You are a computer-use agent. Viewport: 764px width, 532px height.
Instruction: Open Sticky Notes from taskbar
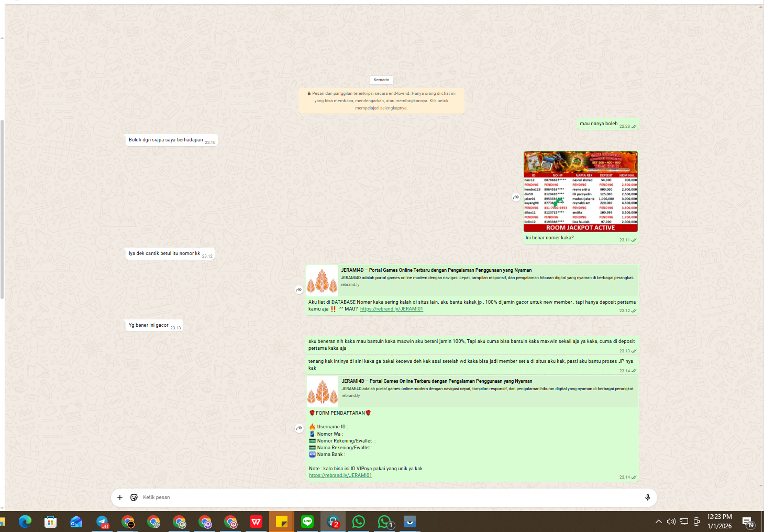tap(282, 522)
